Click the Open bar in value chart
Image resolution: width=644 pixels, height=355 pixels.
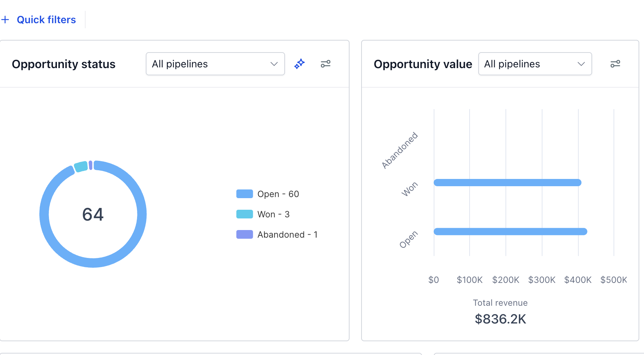coord(511,231)
